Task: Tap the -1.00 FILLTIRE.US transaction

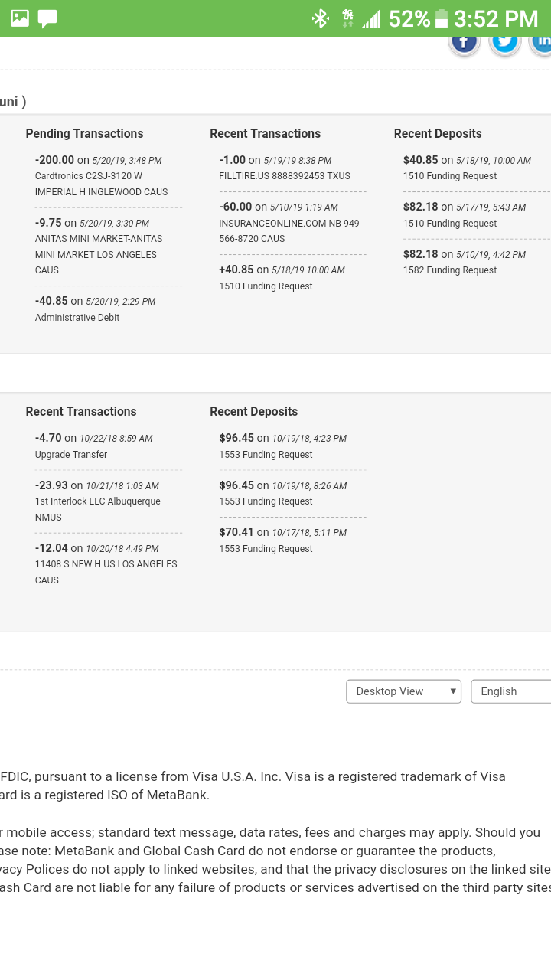Action: (285, 168)
